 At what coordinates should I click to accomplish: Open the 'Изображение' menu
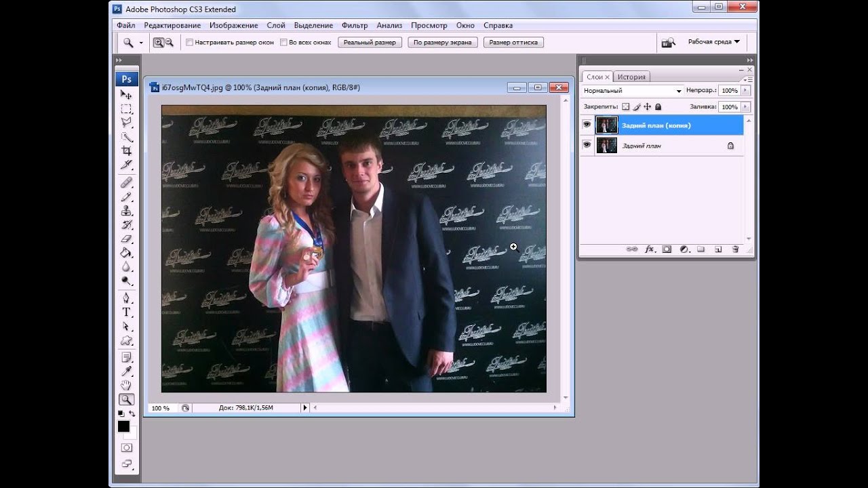(x=233, y=26)
